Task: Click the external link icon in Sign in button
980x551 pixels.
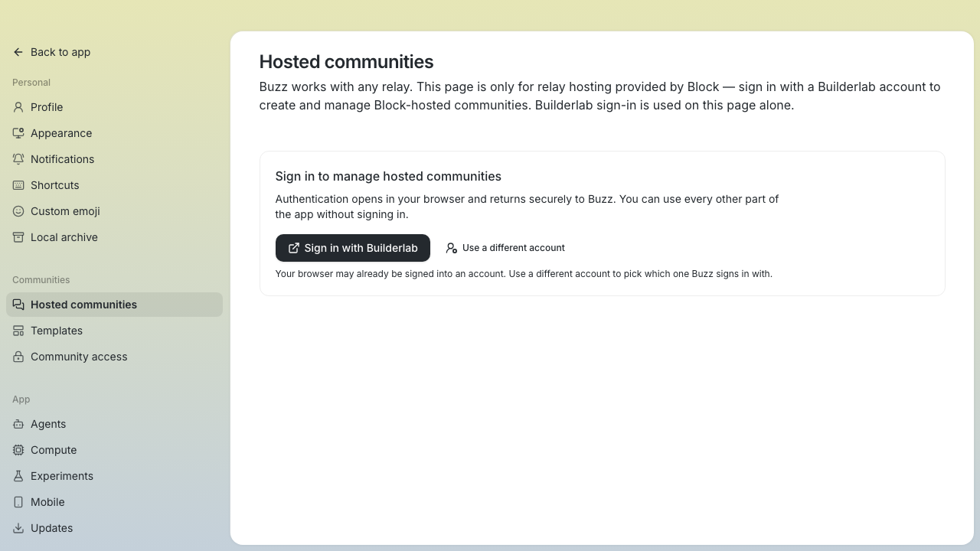Action: point(293,248)
